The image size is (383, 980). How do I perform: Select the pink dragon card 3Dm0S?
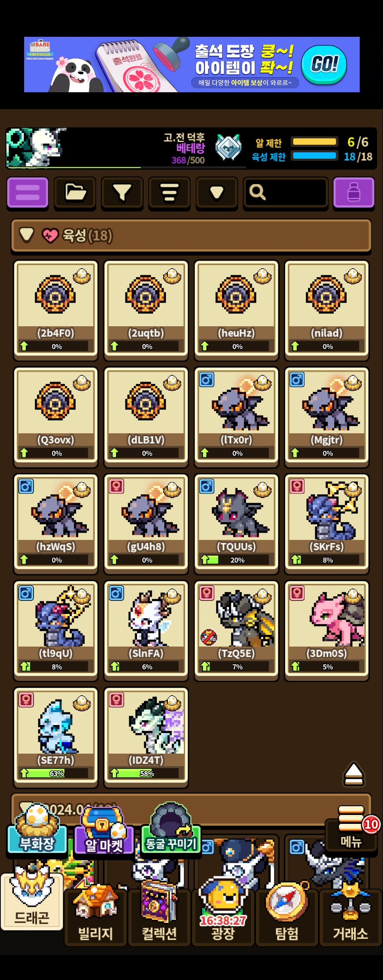[x=327, y=631]
